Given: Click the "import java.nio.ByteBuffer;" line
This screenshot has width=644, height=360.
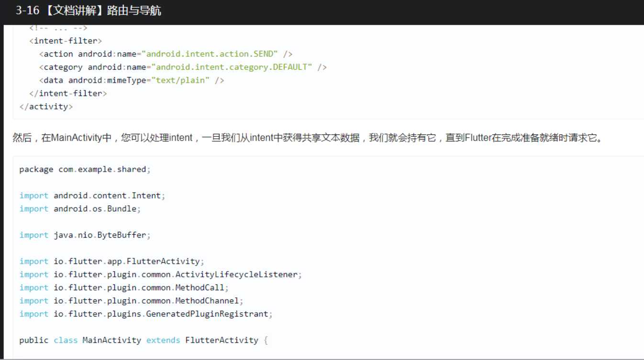Looking at the screenshot, I should pos(85,235).
